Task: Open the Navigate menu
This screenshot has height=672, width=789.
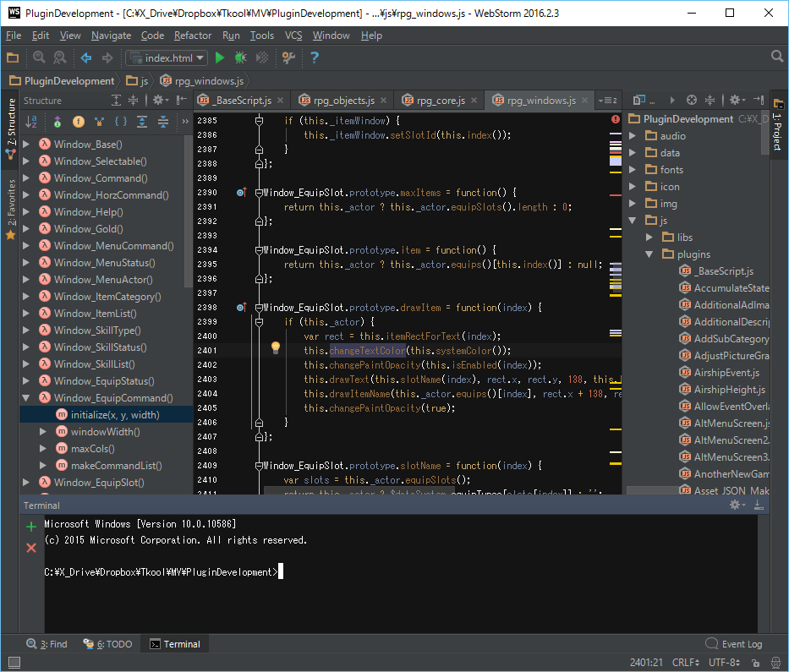Action: [112, 36]
